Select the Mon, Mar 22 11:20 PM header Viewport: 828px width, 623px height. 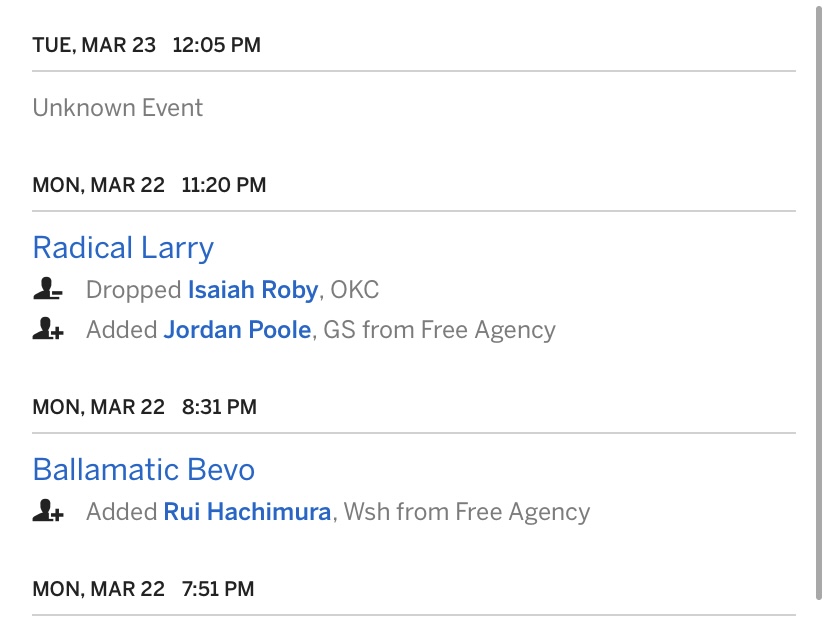(x=149, y=185)
